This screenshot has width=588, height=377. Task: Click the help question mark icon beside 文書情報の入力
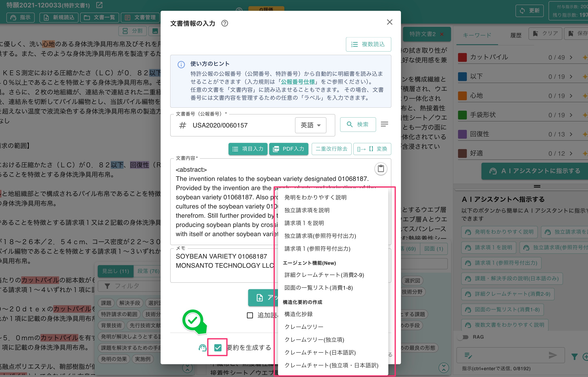pos(225,23)
